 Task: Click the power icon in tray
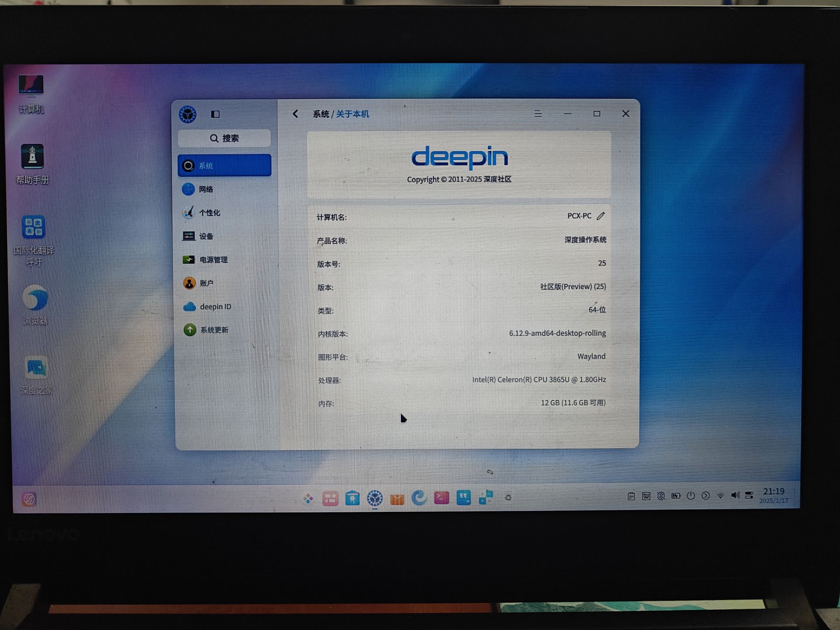[x=690, y=496]
